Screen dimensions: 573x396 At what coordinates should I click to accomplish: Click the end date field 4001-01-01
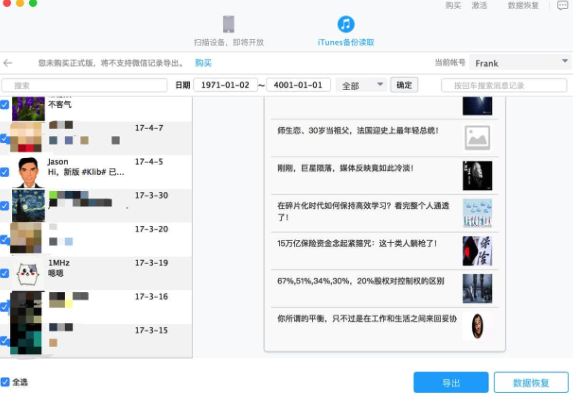pyautogui.click(x=298, y=85)
